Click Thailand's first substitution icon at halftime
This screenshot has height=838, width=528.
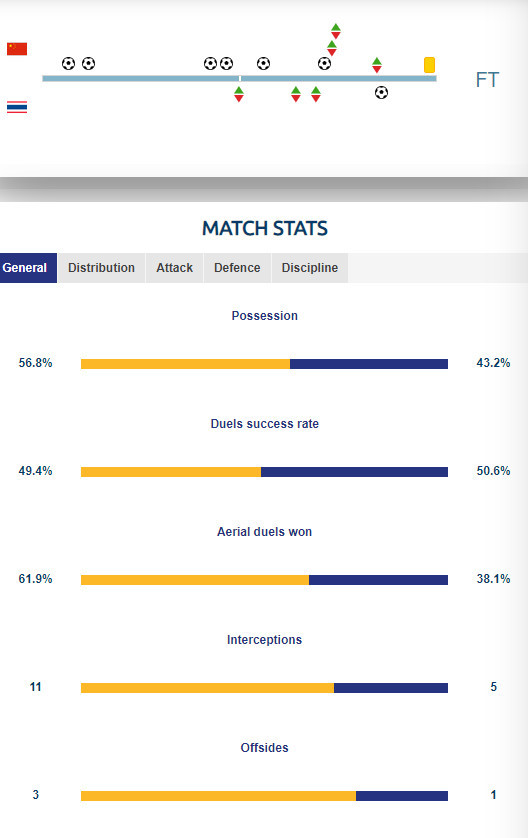click(x=239, y=95)
